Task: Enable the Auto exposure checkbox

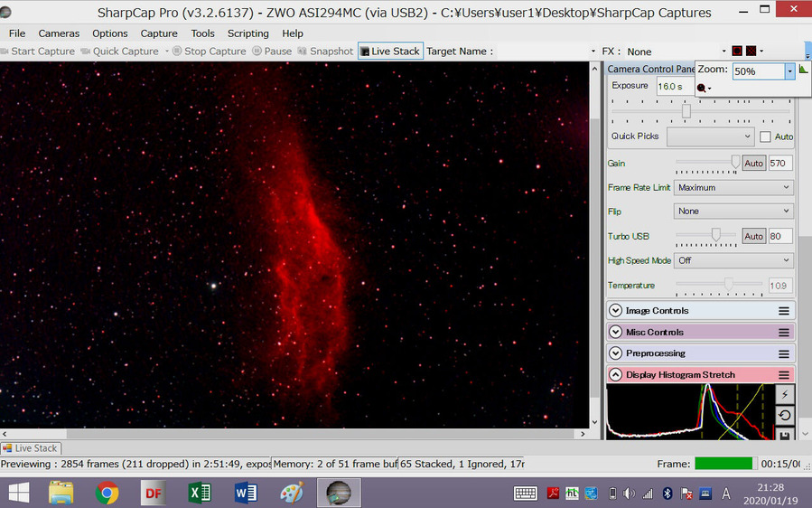Action: [765, 136]
